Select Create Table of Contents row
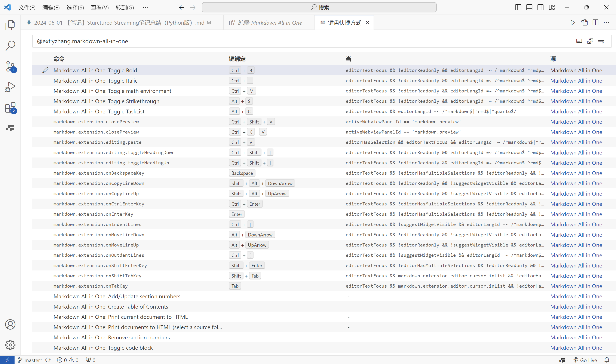Screen dimensions: 616x364 pyautogui.click(x=324, y=307)
